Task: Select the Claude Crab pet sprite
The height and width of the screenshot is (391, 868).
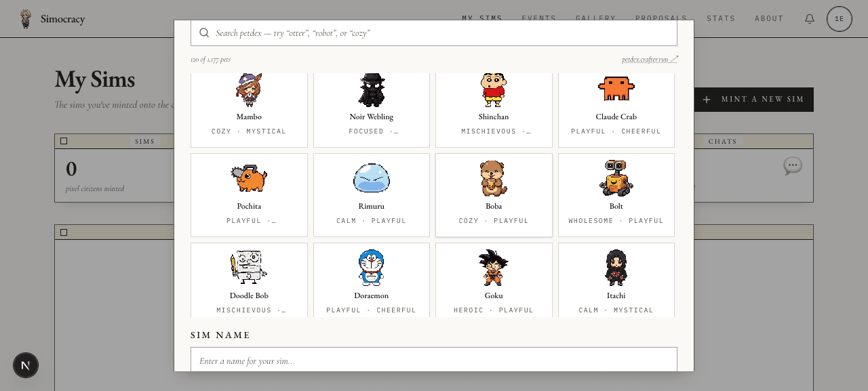Action: pyautogui.click(x=616, y=88)
